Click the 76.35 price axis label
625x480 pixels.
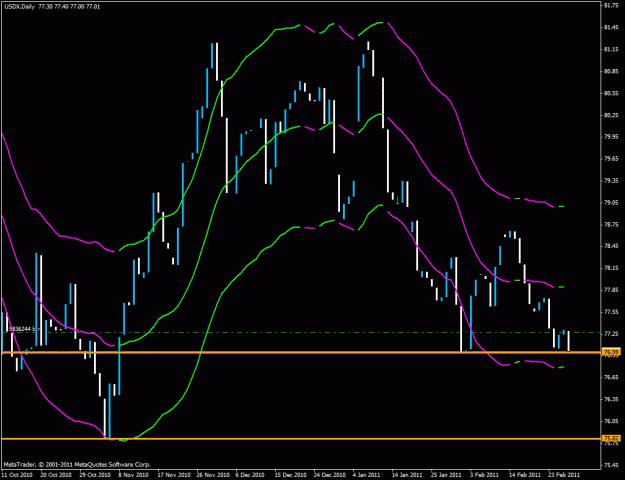(611, 399)
